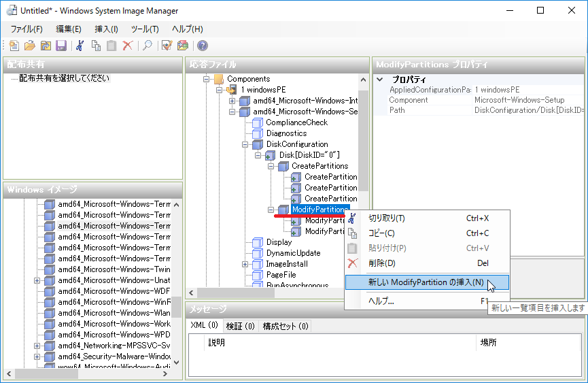588x383 pixels.
Task: Collapse the CreatePartitions node
Action: click(x=271, y=166)
